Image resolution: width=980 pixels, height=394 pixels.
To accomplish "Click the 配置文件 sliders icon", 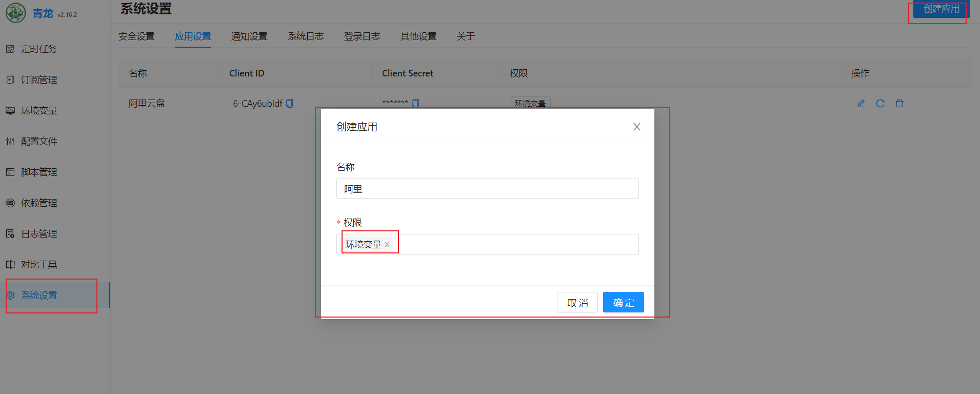I will 10,142.
